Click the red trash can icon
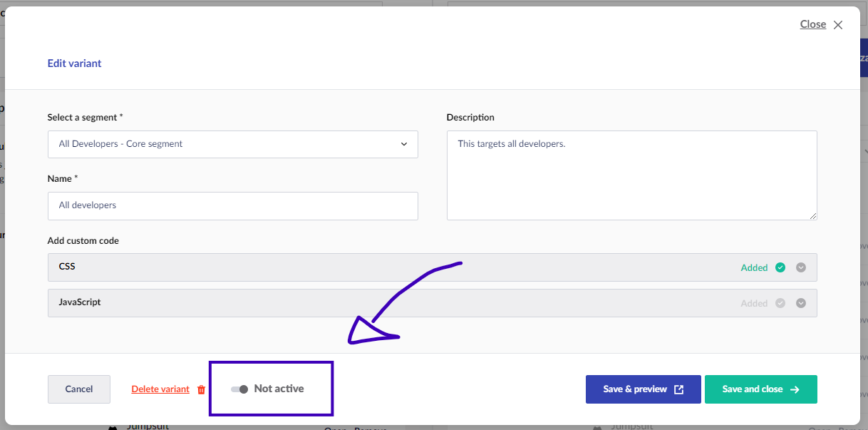 click(x=201, y=389)
